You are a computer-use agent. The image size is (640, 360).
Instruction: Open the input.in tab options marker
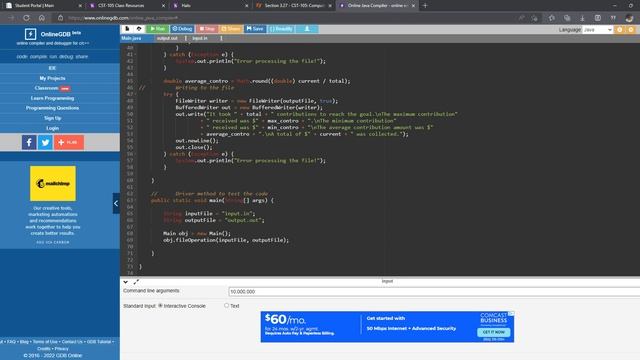coord(221,38)
